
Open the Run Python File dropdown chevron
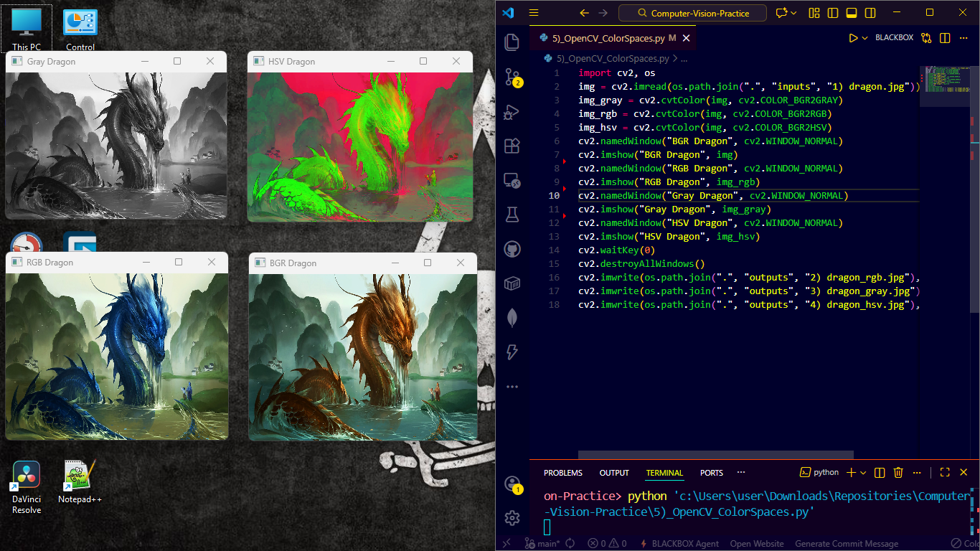[864, 38]
